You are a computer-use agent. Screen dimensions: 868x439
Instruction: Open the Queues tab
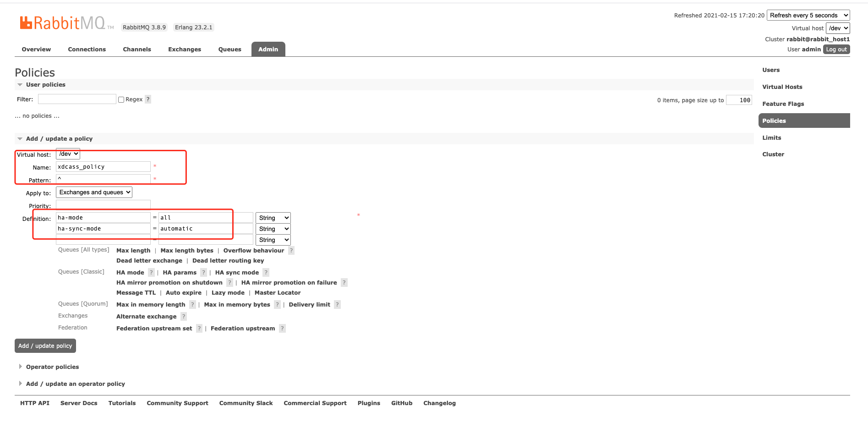[230, 49]
